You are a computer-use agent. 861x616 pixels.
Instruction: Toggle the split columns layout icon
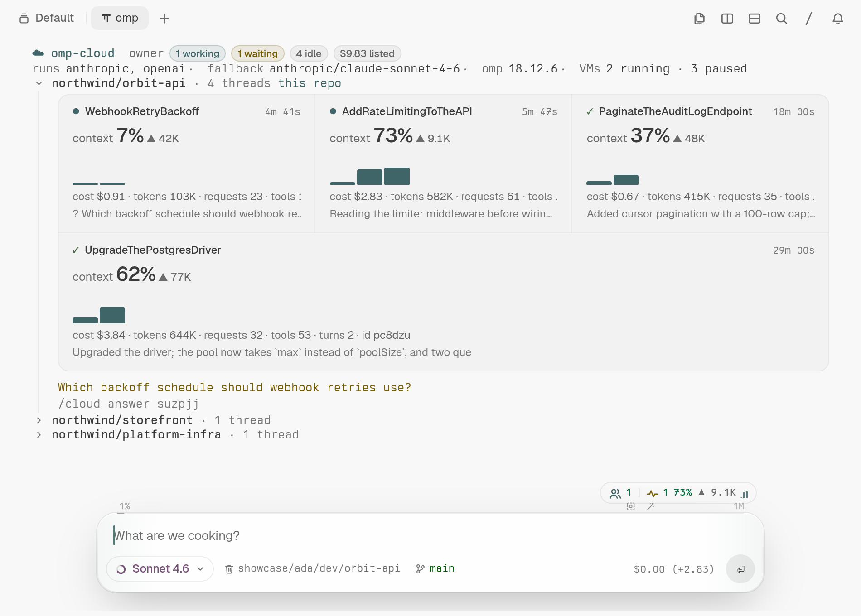click(x=727, y=19)
